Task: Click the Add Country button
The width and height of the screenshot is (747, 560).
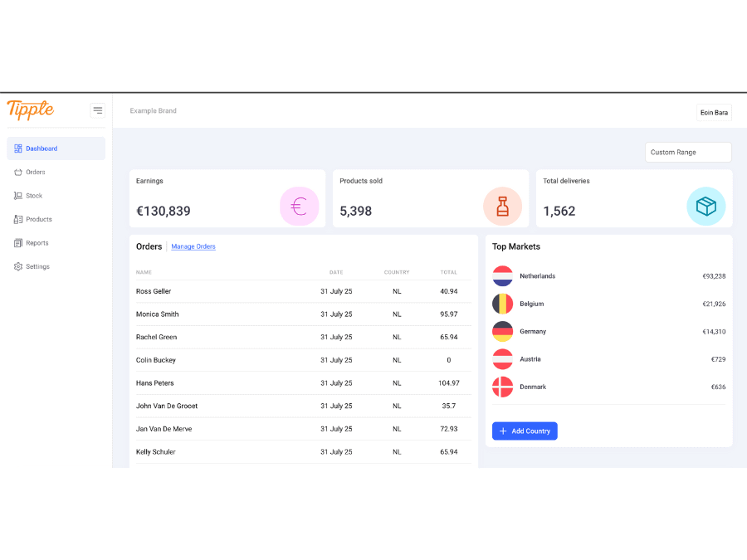Action: [x=525, y=431]
